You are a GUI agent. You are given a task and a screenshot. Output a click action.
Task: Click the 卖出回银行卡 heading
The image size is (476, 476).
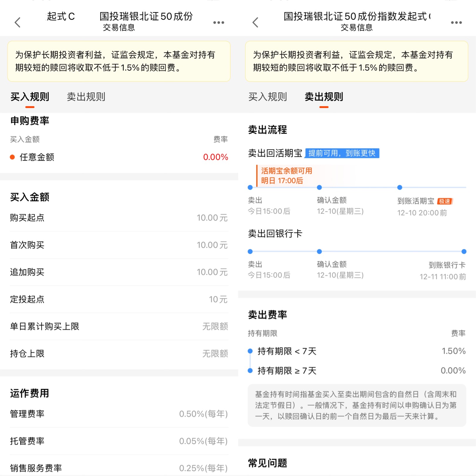[275, 234]
